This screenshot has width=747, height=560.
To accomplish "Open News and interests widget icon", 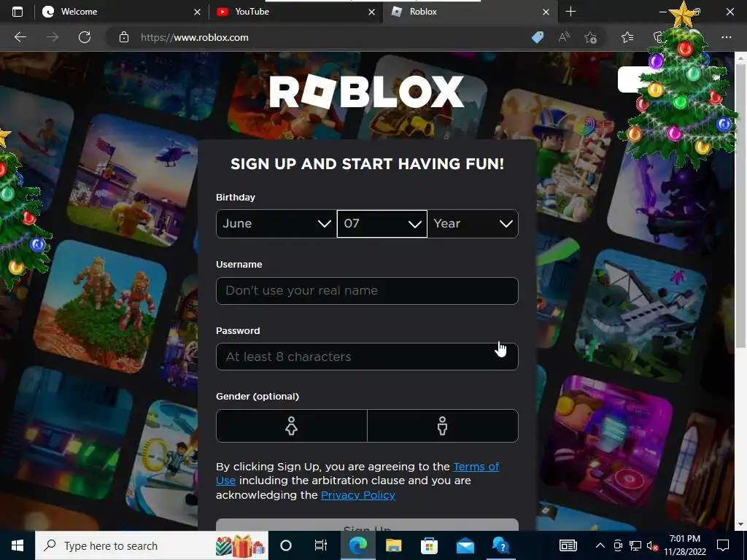I will click(568, 545).
